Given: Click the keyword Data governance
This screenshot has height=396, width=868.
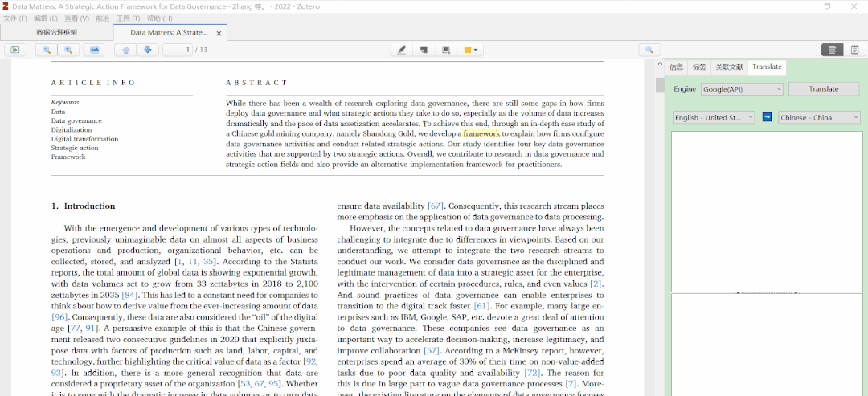Looking at the screenshot, I should (x=76, y=120).
